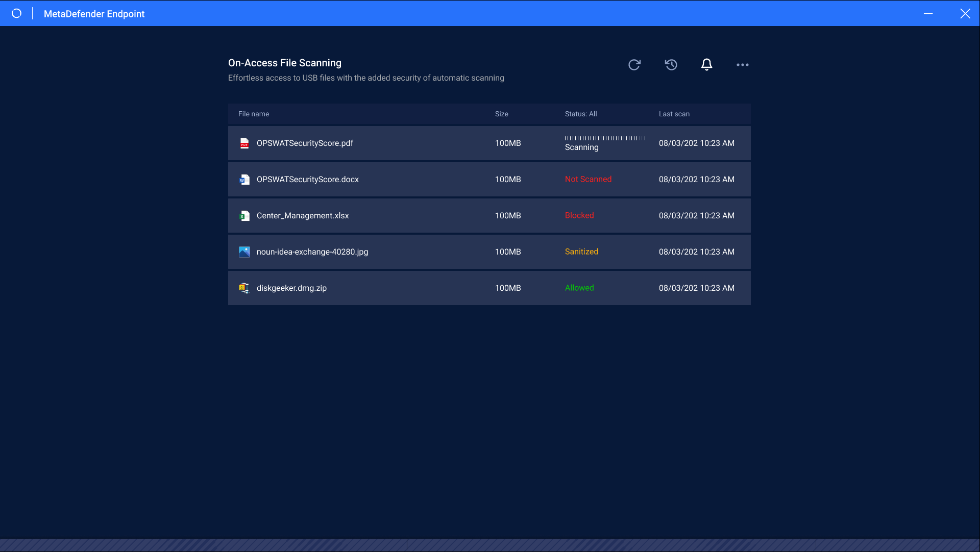Select file name OPSWATSecurityScore.pdf

point(305,143)
